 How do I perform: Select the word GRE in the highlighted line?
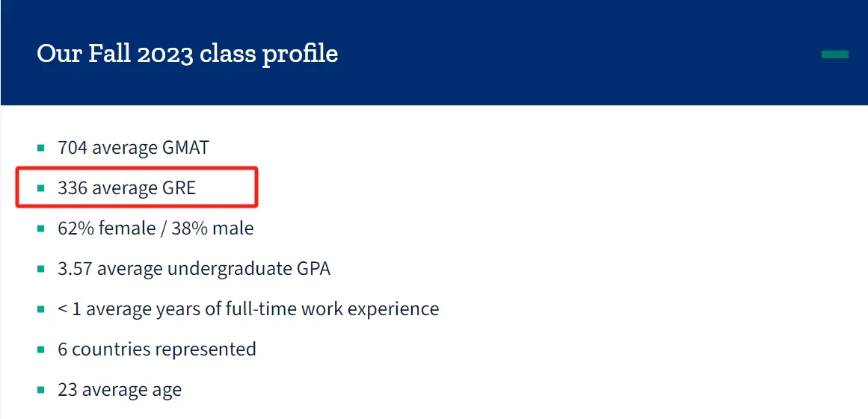[179, 188]
